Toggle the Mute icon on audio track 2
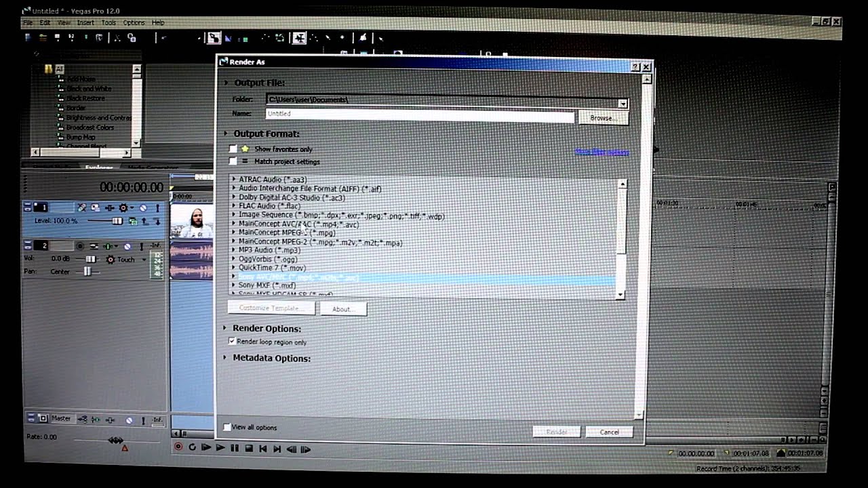This screenshot has width=868, height=488. [x=127, y=246]
